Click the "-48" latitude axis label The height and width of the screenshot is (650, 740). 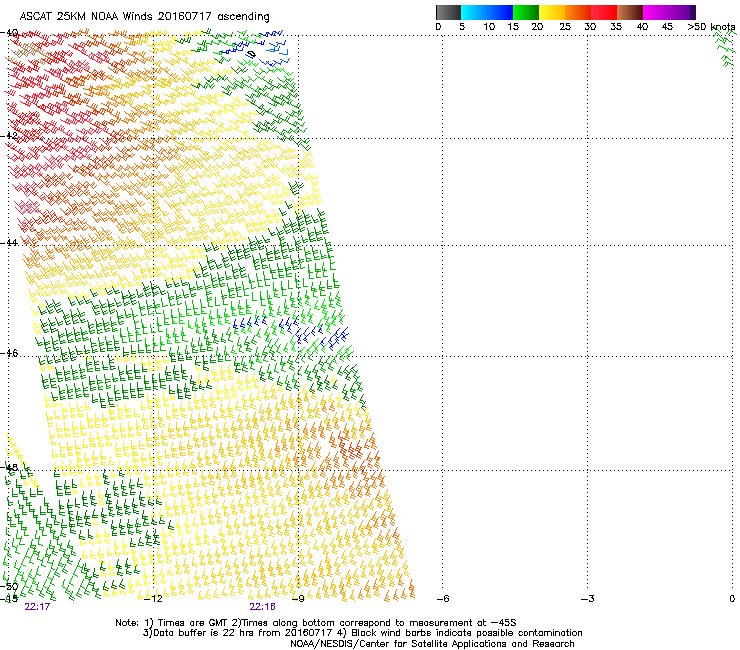tap(9, 467)
